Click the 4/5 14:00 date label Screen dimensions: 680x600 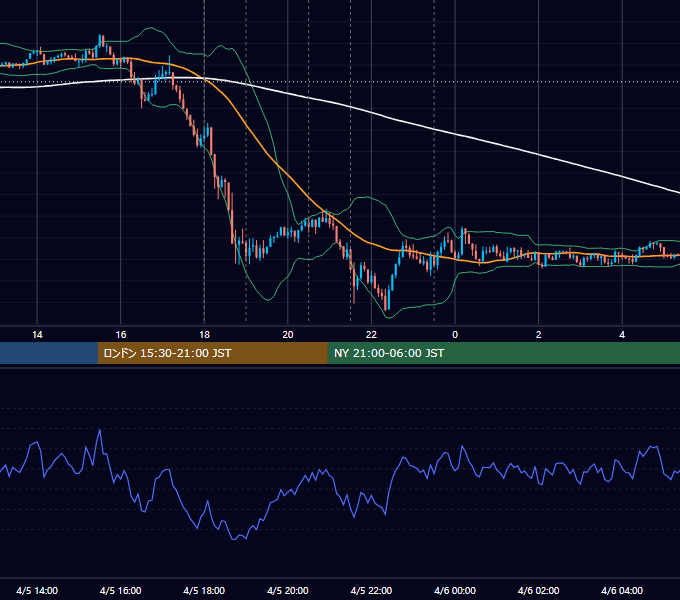pyautogui.click(x=37, y=590)
